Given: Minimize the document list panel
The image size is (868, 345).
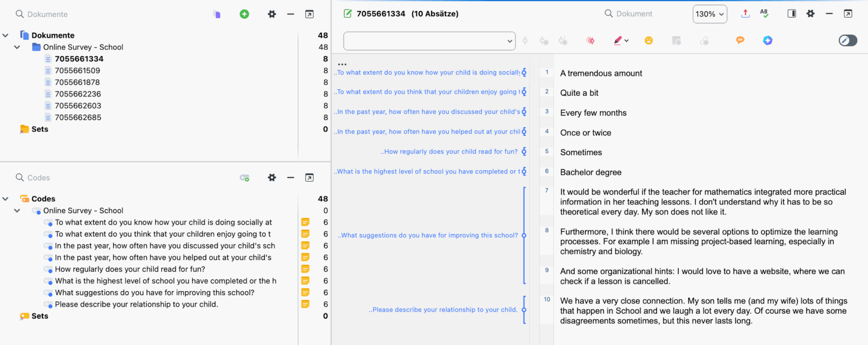Looking at the screenshot, I should 291,14.
